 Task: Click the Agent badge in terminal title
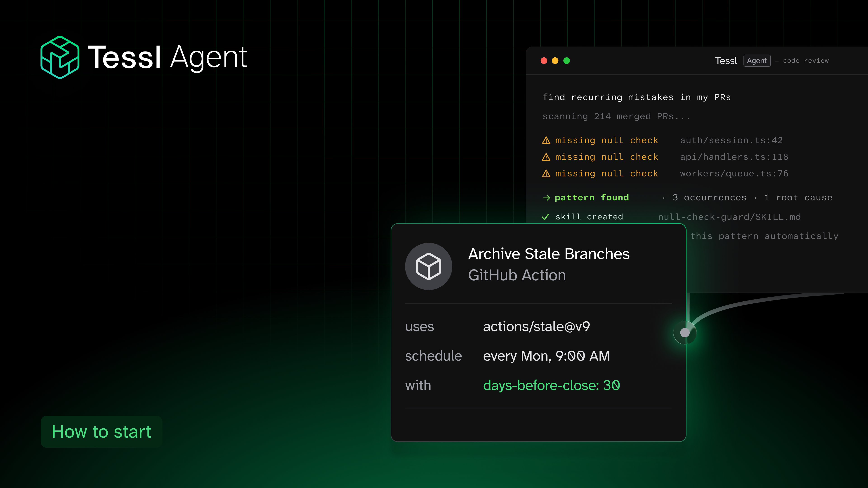[x=757, y=61]
